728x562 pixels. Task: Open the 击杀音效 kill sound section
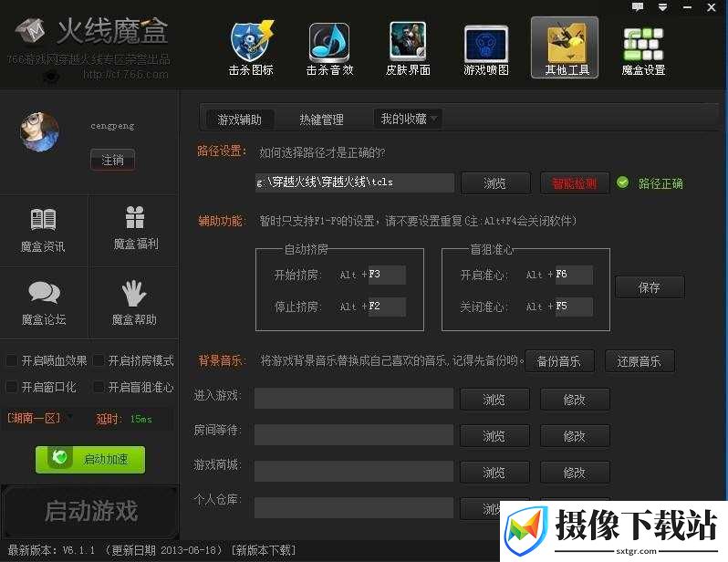click(329, 48)
